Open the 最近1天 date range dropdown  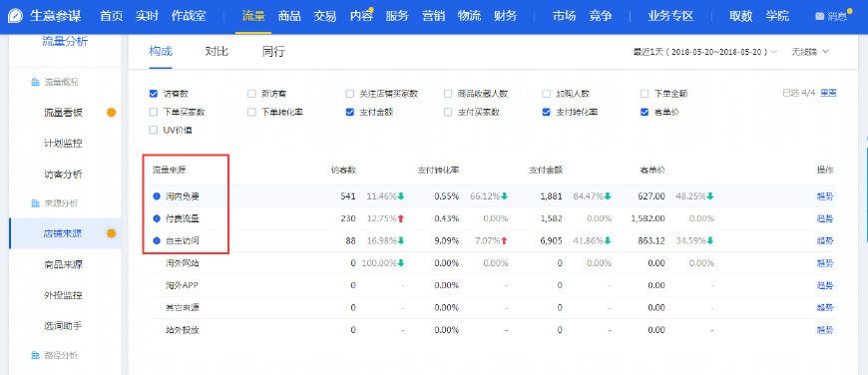pos(705,52)
